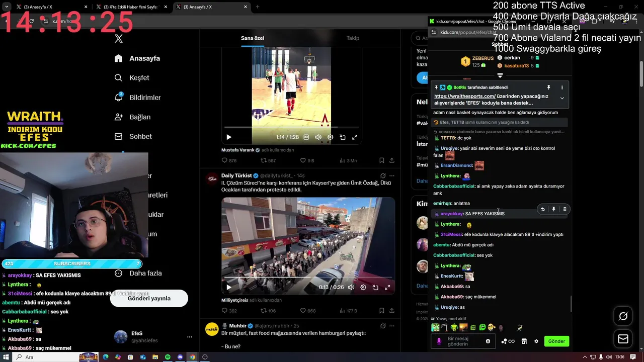Like the post with 9 B likes
This screenshot has width=644, height=362.
pyautogui.click(x=307, y=160)
